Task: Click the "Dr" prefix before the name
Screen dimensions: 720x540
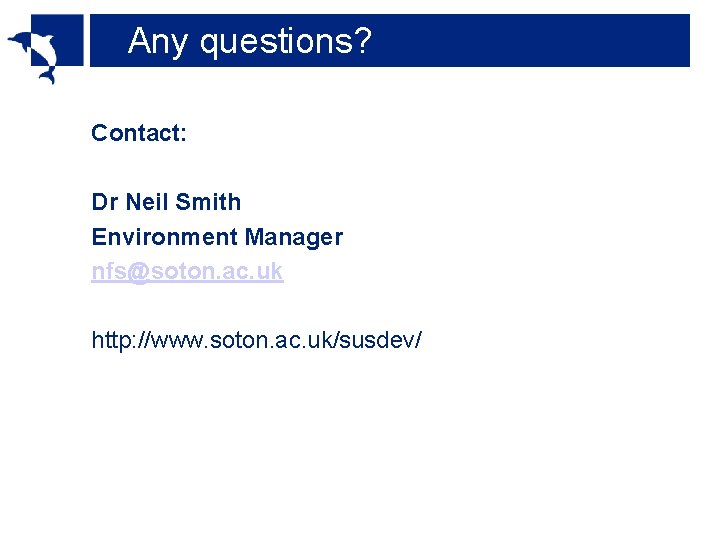Action: [105, 202]
